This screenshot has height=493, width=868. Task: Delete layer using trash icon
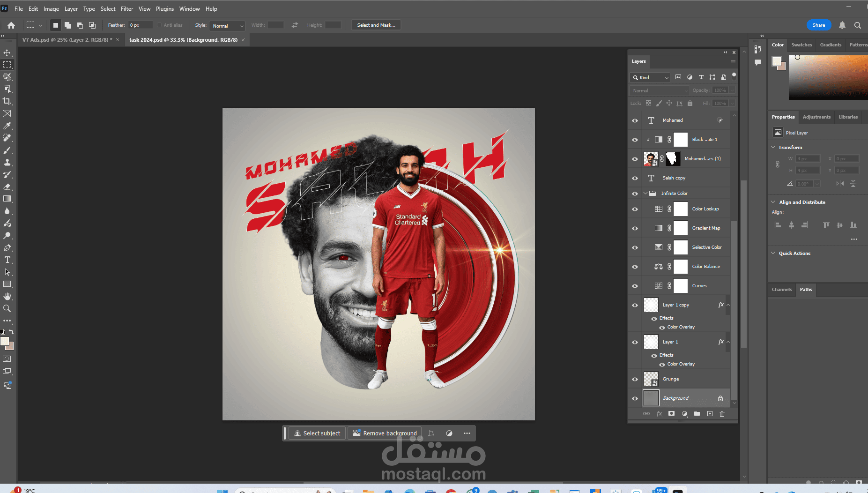click(x=722, y=414)
